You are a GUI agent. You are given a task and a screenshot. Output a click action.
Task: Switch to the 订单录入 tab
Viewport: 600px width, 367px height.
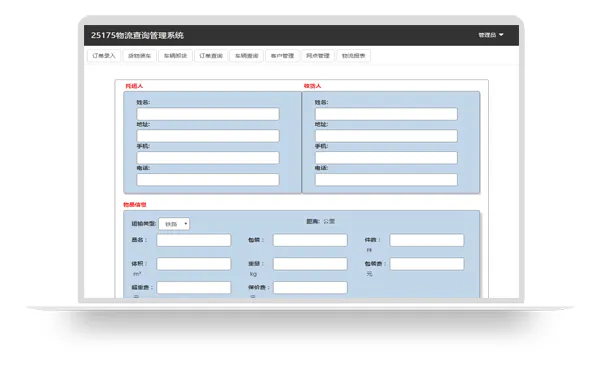pyautogui.click(x=104, y=56)
